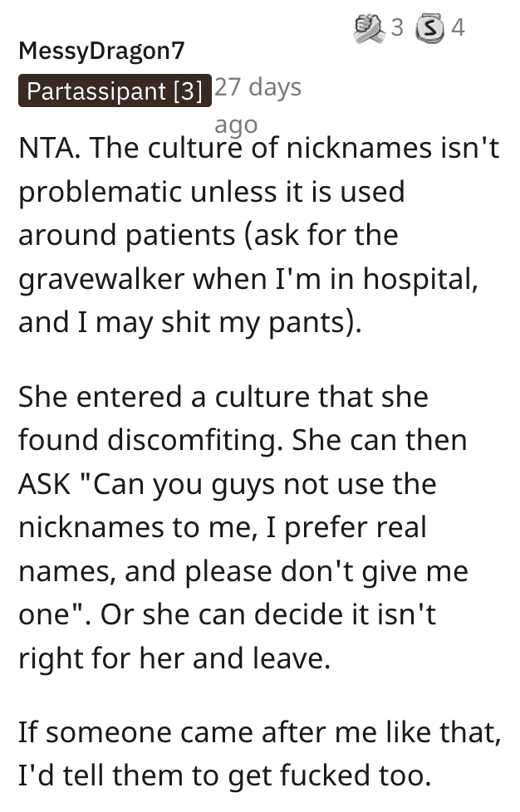
Task: Click the line 'right for her and leave.'
Action: [x=174, y=658]
